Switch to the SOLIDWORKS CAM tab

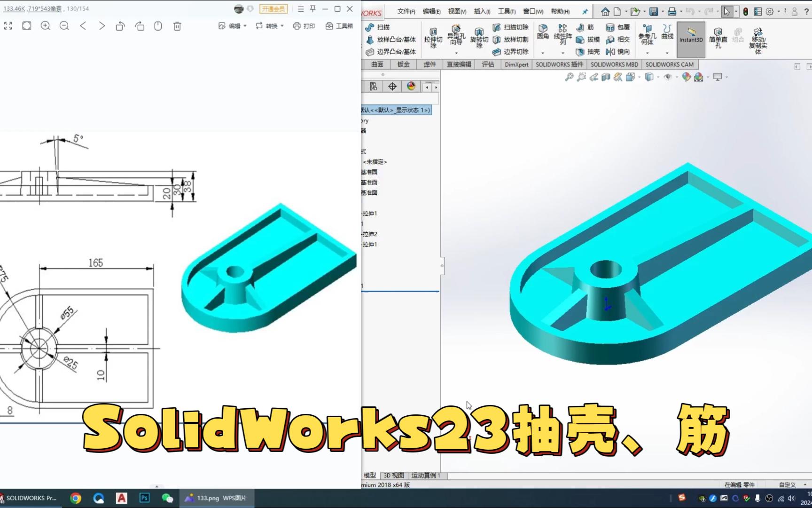click(670, 64)
